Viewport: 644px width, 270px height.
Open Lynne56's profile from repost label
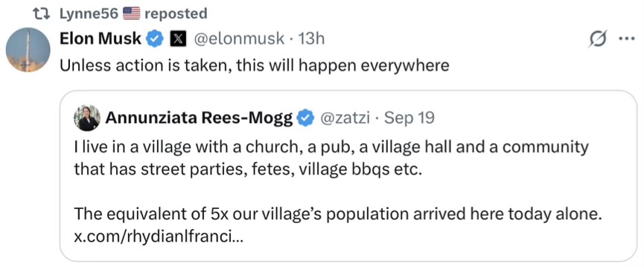(x=89, y=14)
